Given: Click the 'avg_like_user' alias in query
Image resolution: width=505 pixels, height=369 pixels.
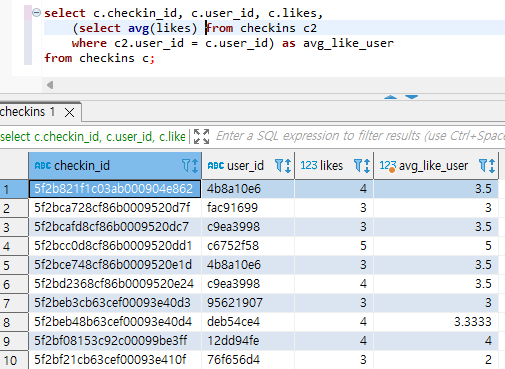Looking at the screenshot, I should click(348, 43).
